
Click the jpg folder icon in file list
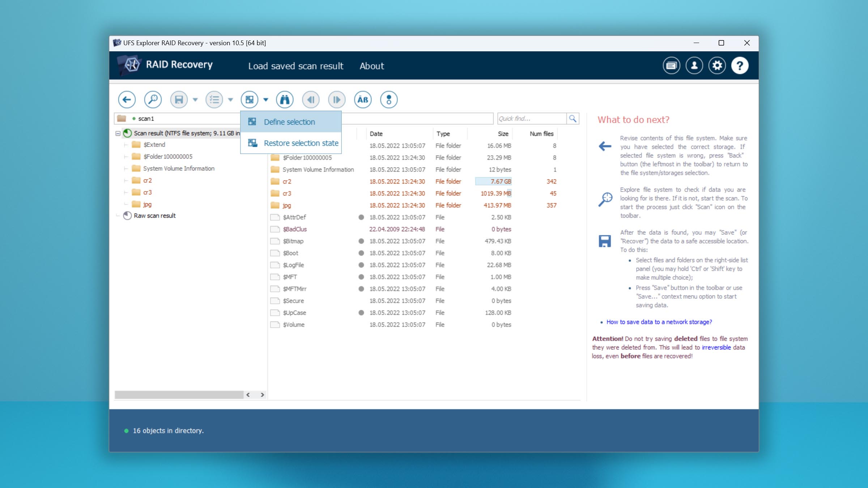pos(275,205)
